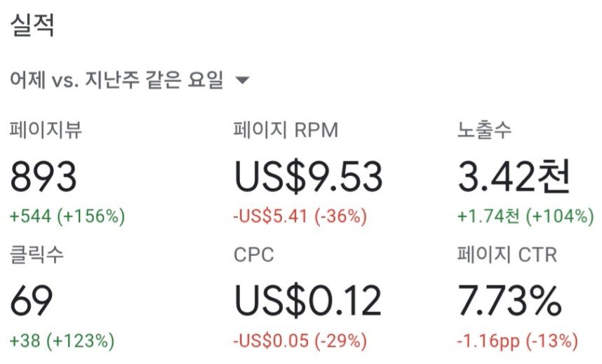Click the +38 (+123%) change text
The image size is (602, 364).
coord(62,341)
